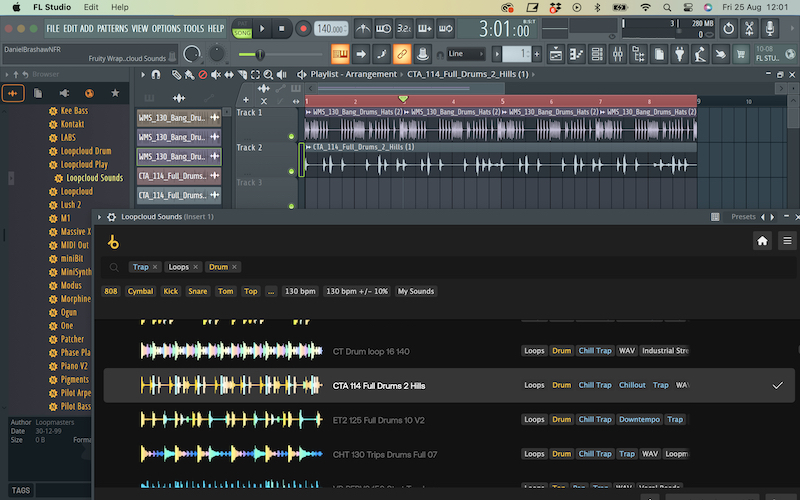Select the My Sounds filter button
This screenshot has height=500, width=800.
[x=416, y=291]
